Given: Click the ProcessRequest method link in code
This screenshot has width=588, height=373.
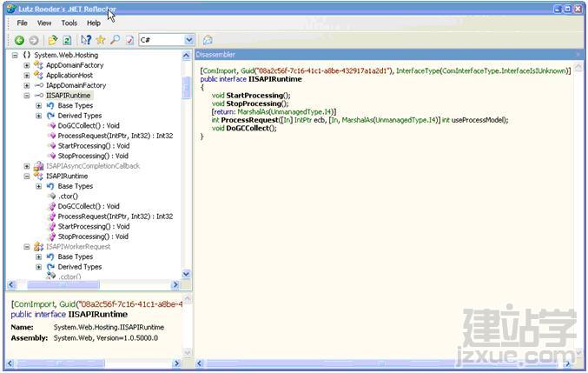Looking at the screenshot, I should (x=249, y=121).
